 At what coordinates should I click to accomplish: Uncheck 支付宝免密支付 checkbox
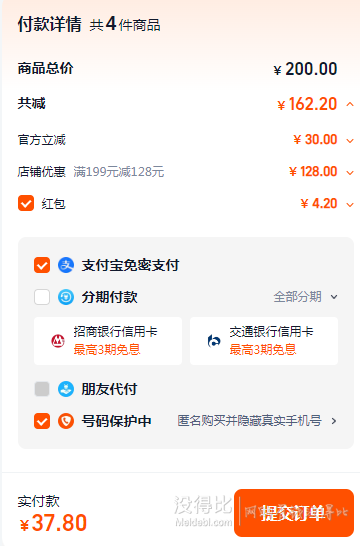(42, 265)
